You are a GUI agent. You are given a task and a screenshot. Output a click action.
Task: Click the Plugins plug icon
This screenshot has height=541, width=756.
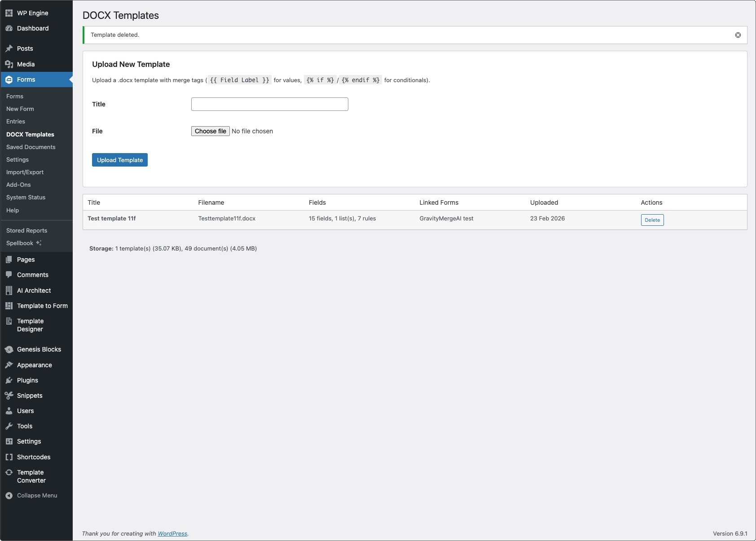pyautogui.click(x=9, y=380)
